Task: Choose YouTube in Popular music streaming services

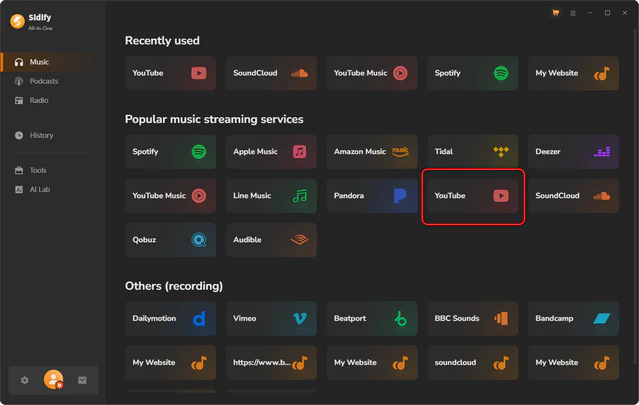Action: (x=473, y=196)
